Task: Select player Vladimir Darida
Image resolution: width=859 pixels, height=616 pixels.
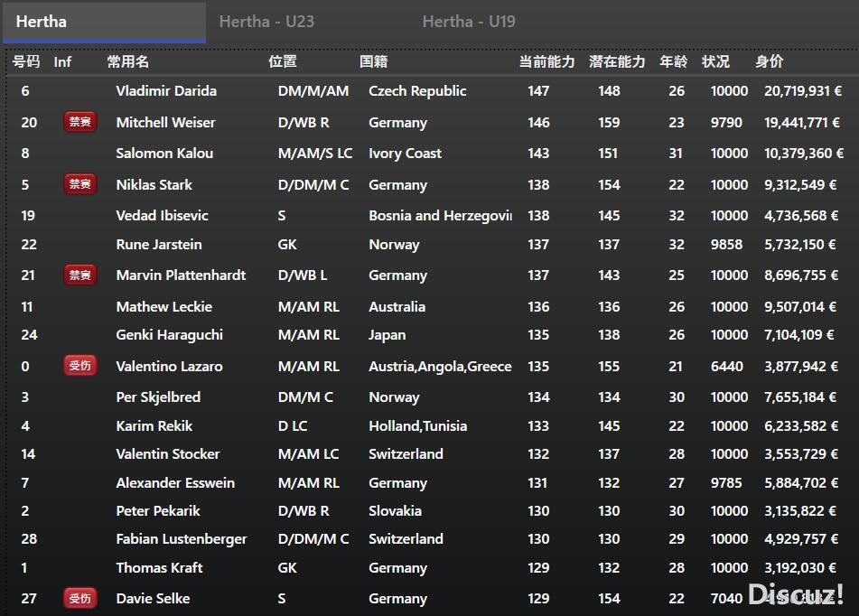Action: click(x=166, y=91)
